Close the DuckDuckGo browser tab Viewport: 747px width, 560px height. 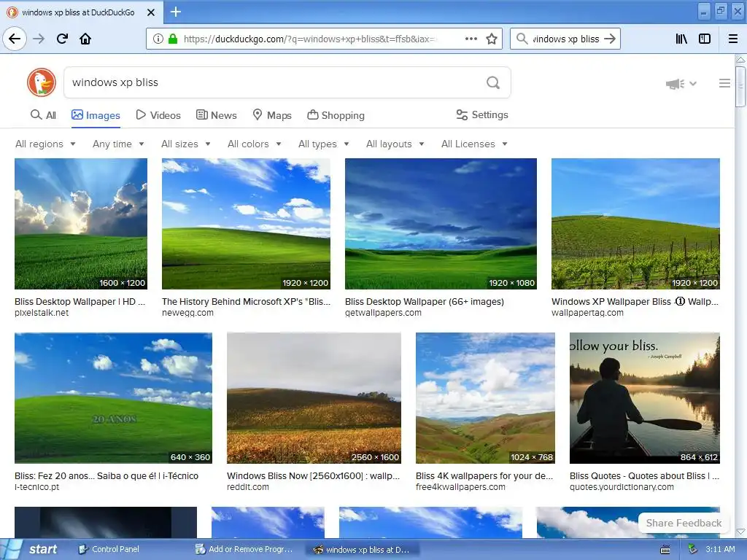[x=151, y=12]
